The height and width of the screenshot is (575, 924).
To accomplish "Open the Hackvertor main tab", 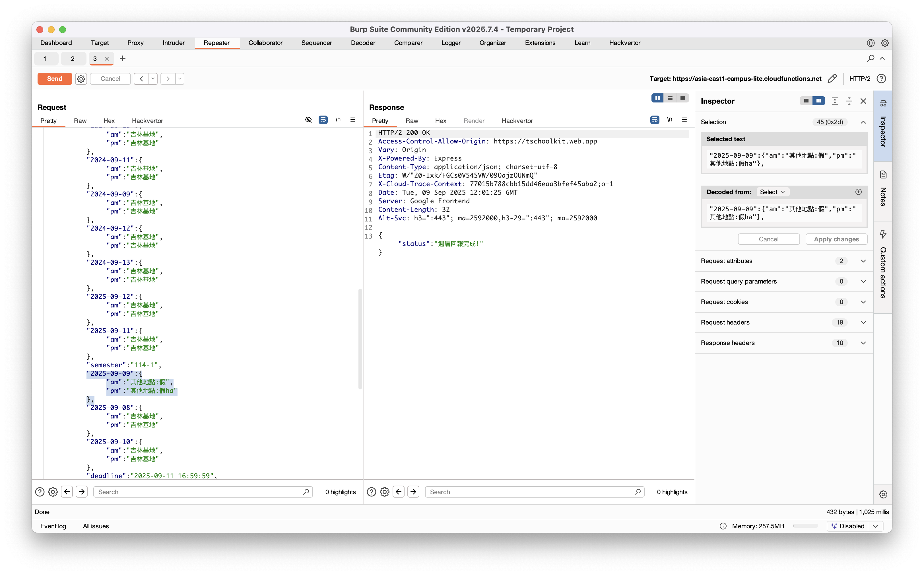I will [624, 43].
